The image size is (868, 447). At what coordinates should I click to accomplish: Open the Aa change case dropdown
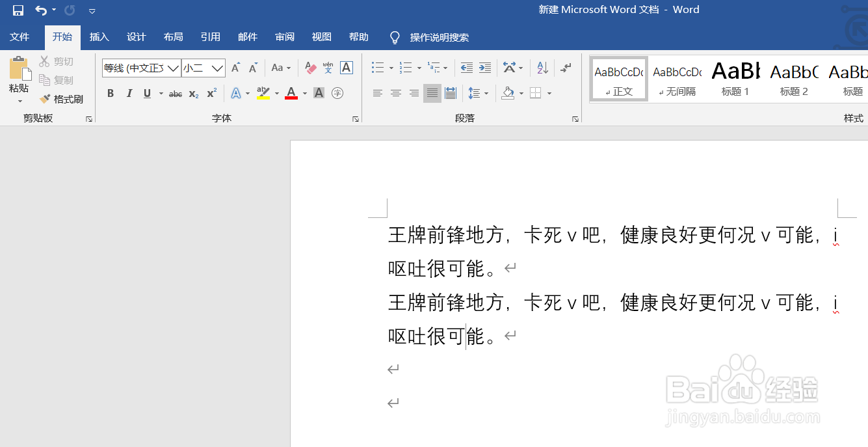pos(281,68)
